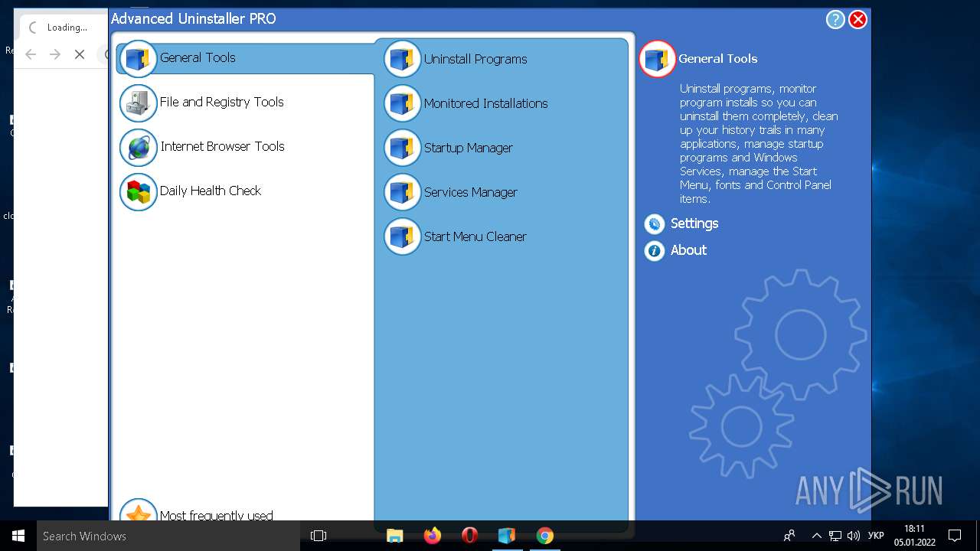
Task: Open Services Manager tool
Action: point(471,192)
